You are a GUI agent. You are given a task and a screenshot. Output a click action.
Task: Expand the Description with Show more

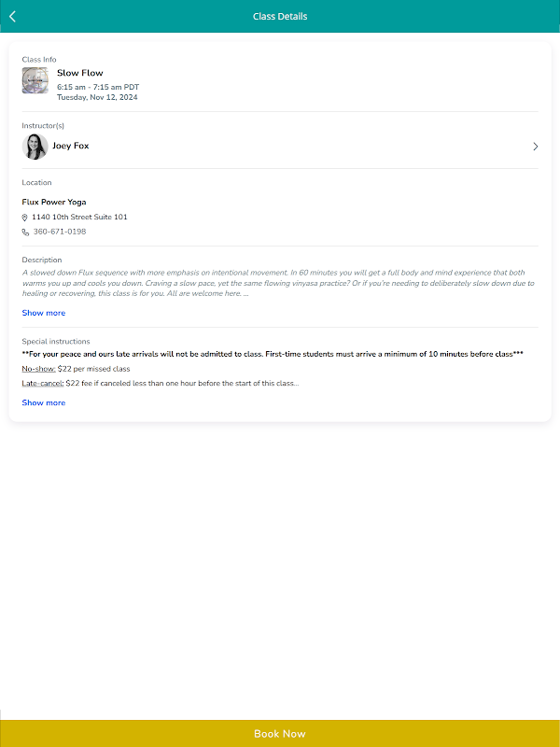click(x=44, y=313)
